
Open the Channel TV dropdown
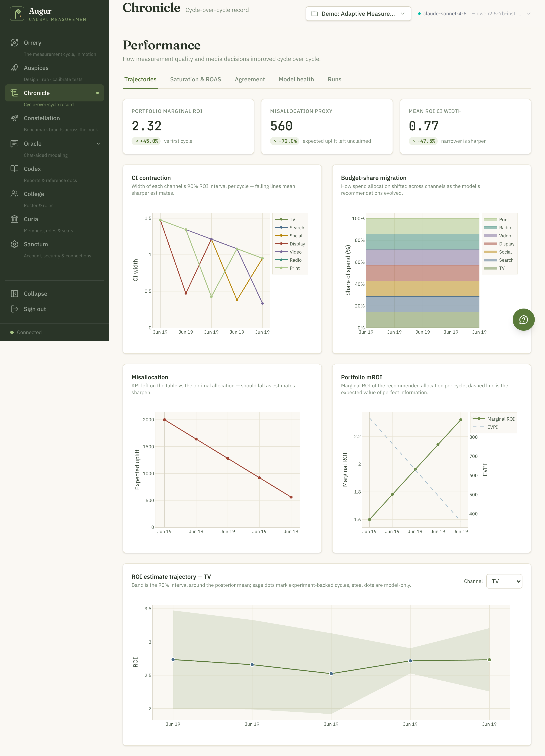click(x=504, y=581)
